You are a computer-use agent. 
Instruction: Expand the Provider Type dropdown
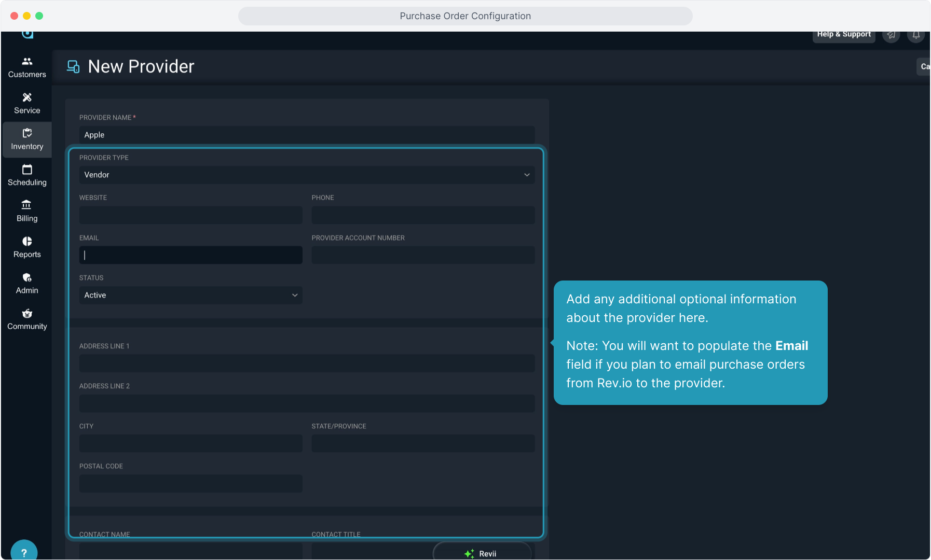pos(307,175)
